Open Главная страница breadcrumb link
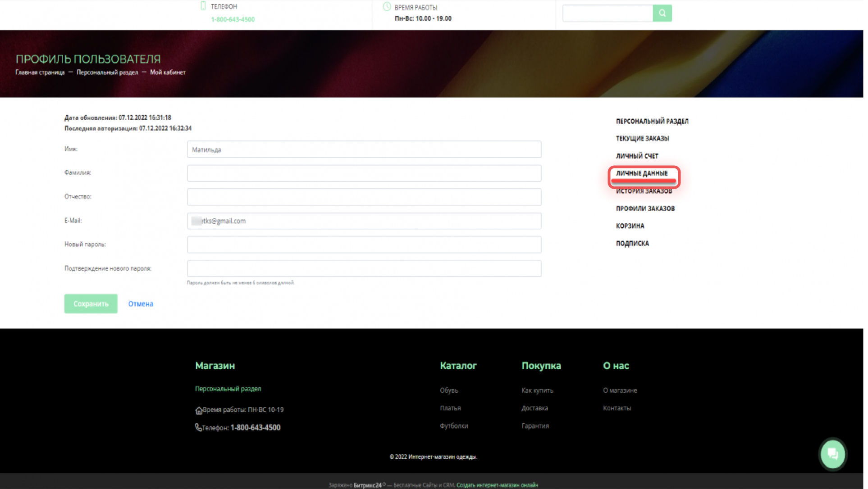Viewport: 868px width, 489px height. pyautogui.click(x=40, y=72)
